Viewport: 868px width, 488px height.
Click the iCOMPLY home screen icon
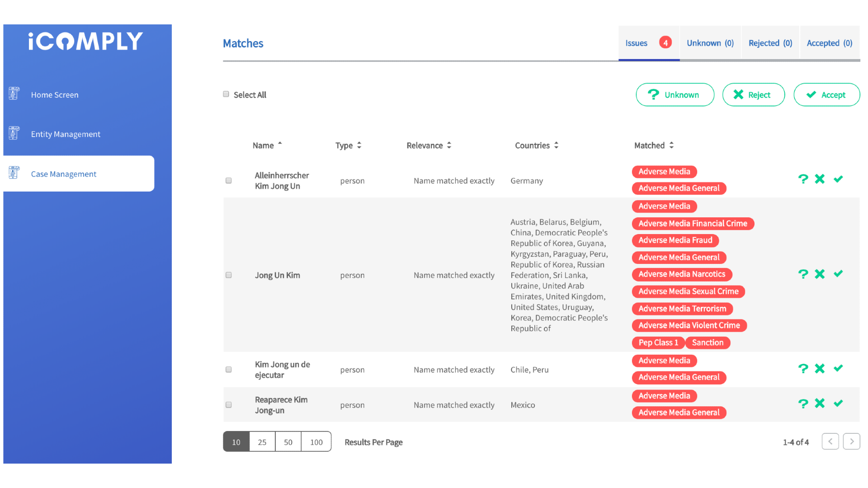14,94
